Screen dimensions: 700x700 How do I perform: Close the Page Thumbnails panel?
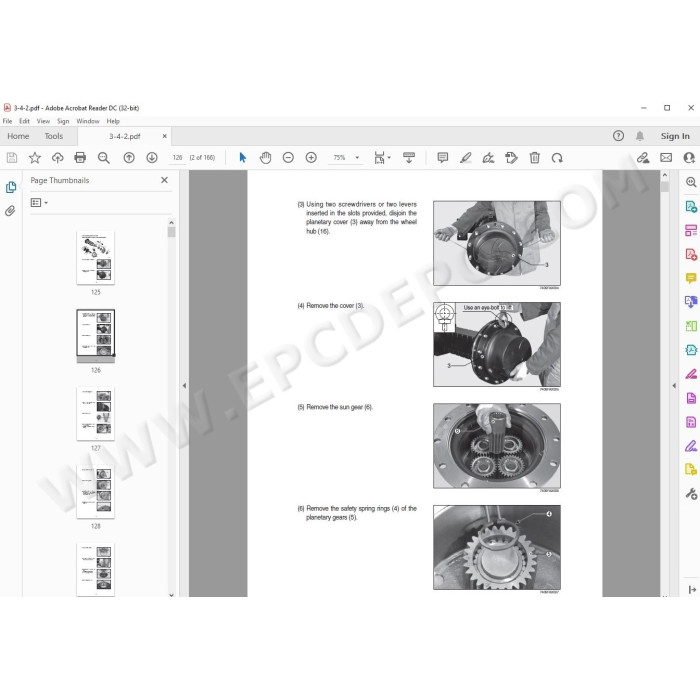pos(164,180)
